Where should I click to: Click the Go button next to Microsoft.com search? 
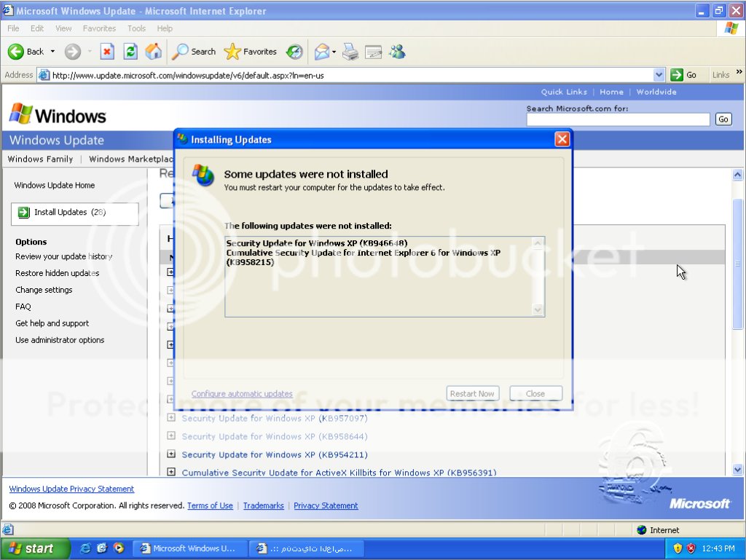[723, 119]
